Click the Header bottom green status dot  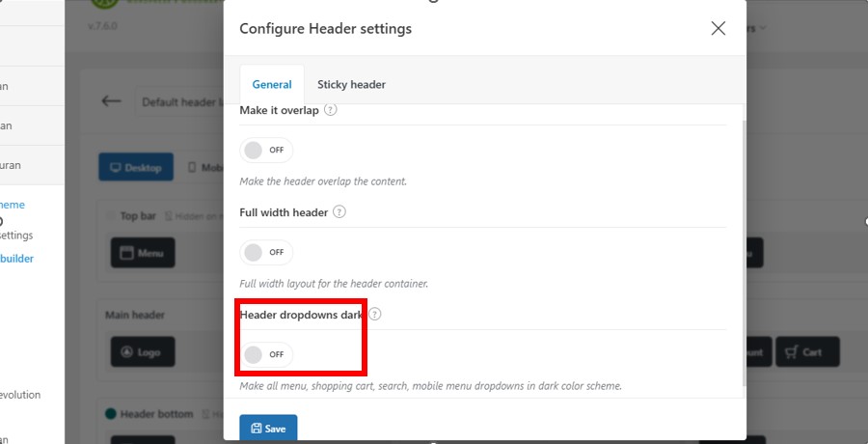(x=111, y=414)
